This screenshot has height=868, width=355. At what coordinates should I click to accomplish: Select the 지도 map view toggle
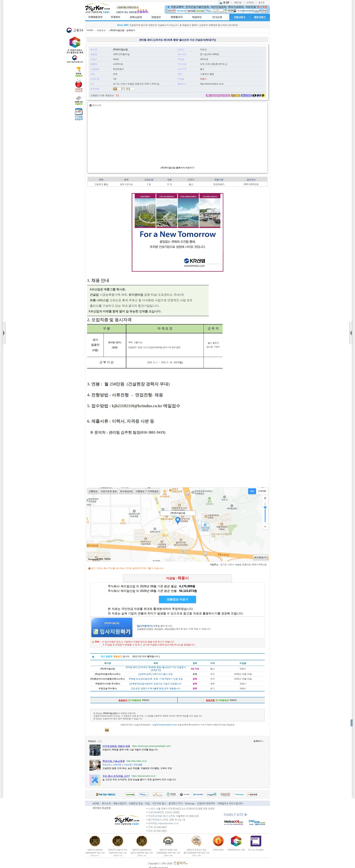(x=252, y=491)
